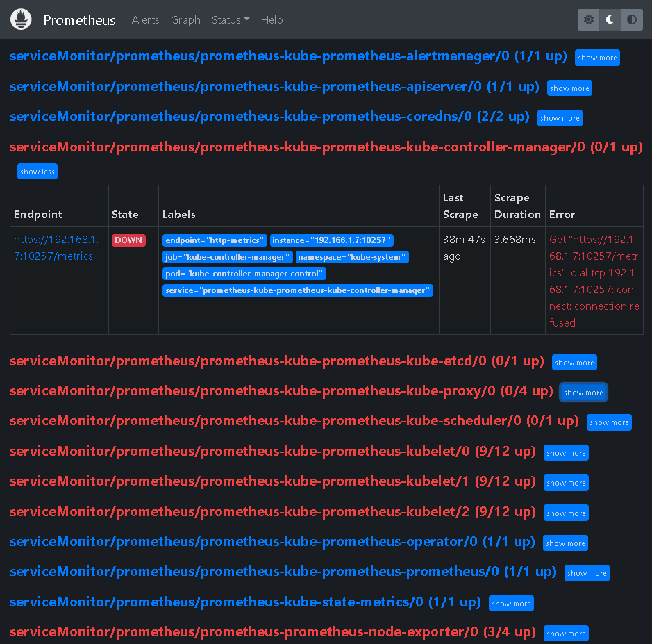Show more for coredns/0 targets

(x=560, y=118)
